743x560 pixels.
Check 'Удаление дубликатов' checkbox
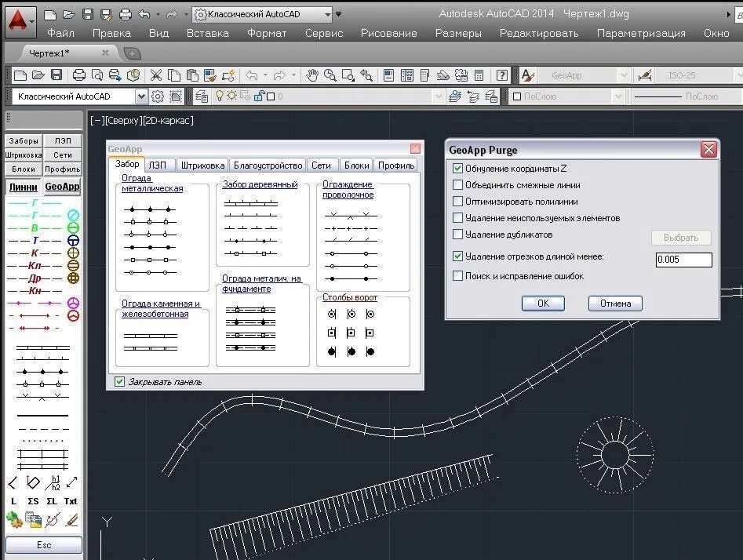point(457,235)
